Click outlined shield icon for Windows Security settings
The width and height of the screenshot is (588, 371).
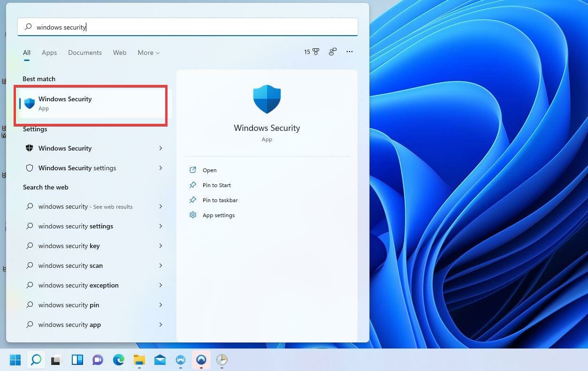click(x=30, y=168)
